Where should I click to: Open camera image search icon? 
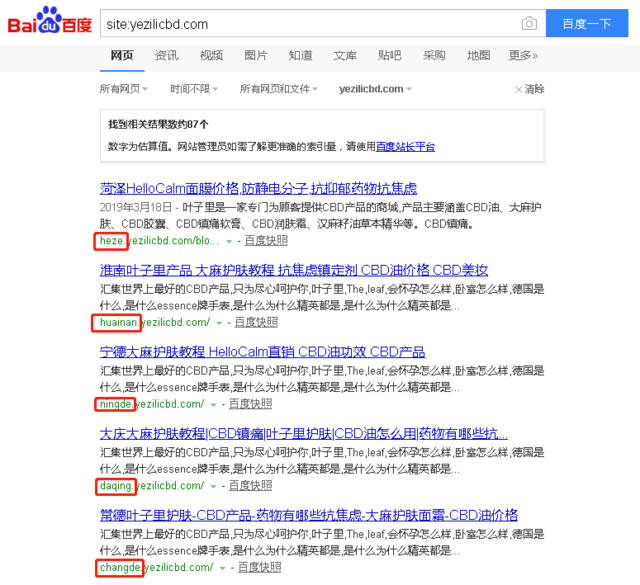coord(529,23)
